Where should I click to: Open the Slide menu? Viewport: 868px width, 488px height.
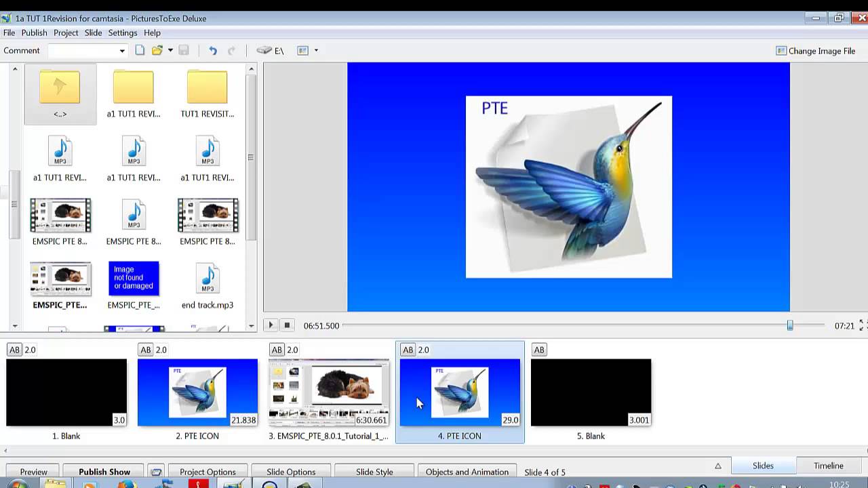93,33
